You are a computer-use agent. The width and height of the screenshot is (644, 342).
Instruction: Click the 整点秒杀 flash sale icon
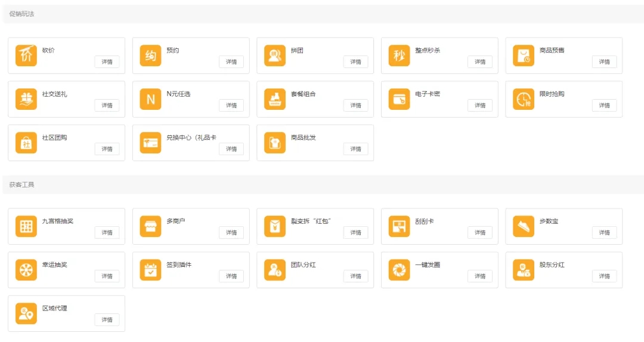(399, 56)
